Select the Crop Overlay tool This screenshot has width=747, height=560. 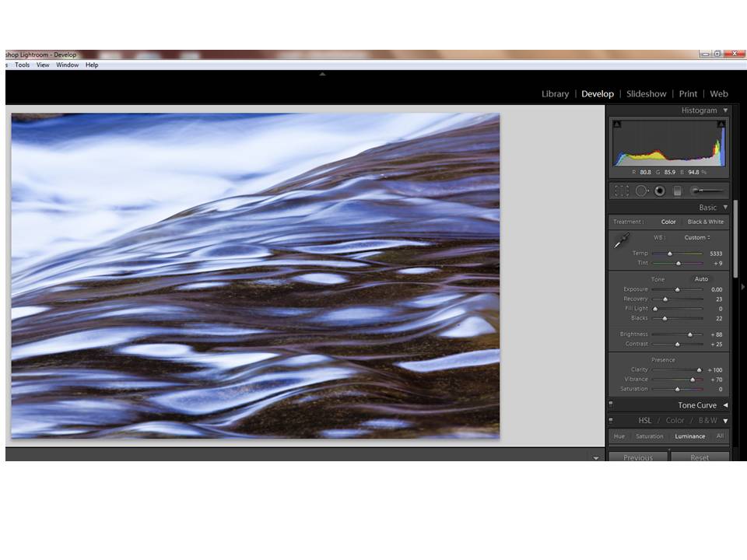622,191
